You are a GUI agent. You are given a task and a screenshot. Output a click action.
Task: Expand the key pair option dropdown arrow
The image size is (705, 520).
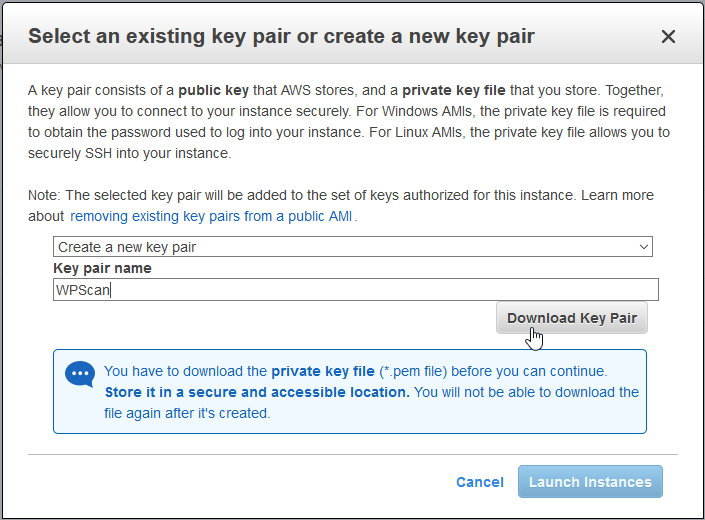(x=643, y=247)
